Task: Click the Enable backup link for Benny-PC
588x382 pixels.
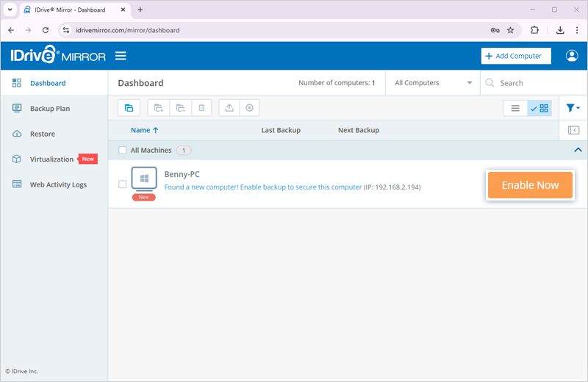Action: [263, 187]
